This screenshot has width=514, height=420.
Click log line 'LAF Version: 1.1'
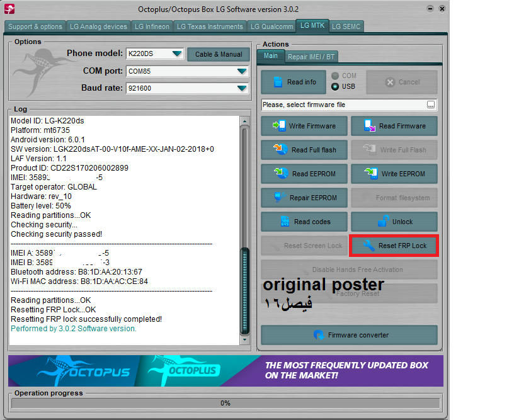pos(38,159)
